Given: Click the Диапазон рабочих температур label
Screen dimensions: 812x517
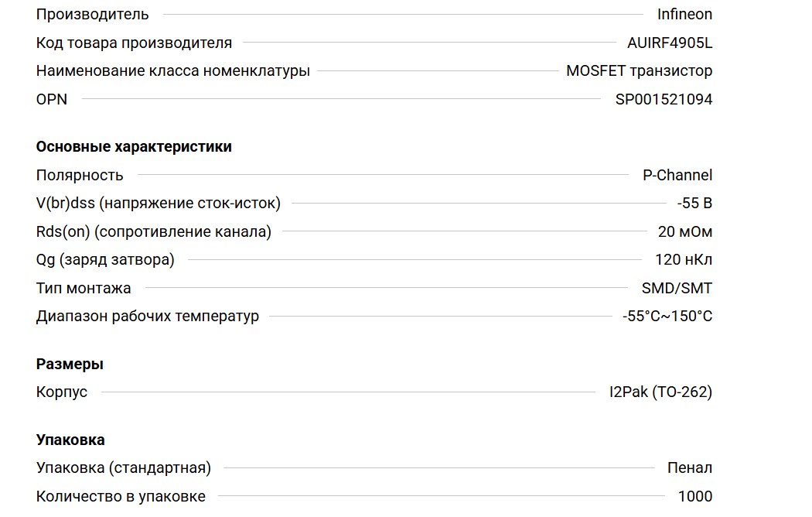Looking at the screenshot, I should click(148, 317).
